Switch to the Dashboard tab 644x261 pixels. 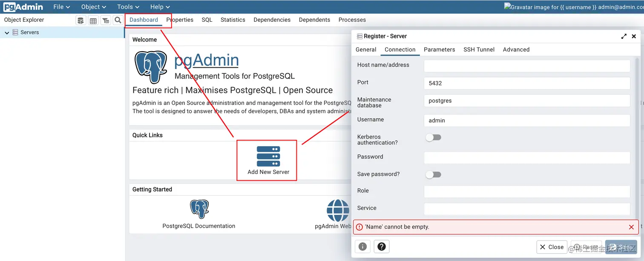pos(144,20)
